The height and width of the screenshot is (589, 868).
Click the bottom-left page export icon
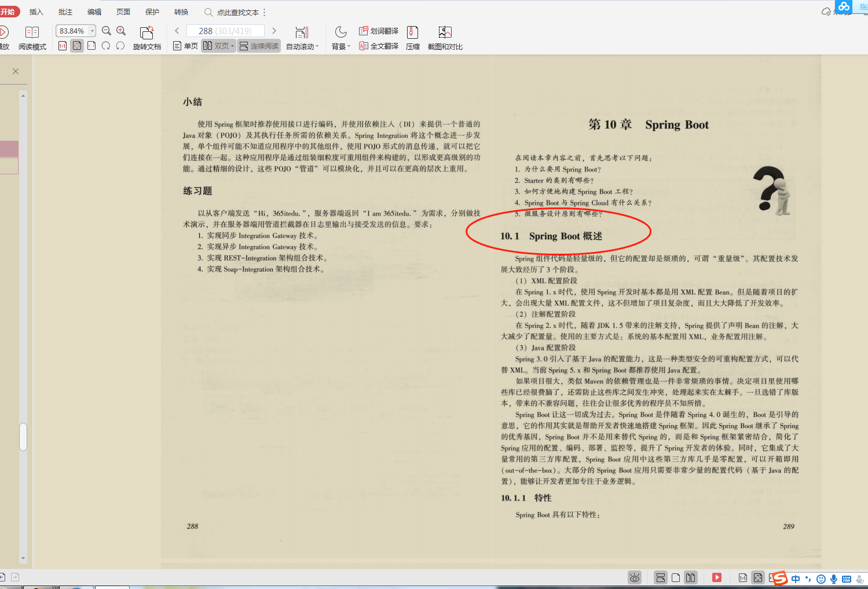(16, 577)
